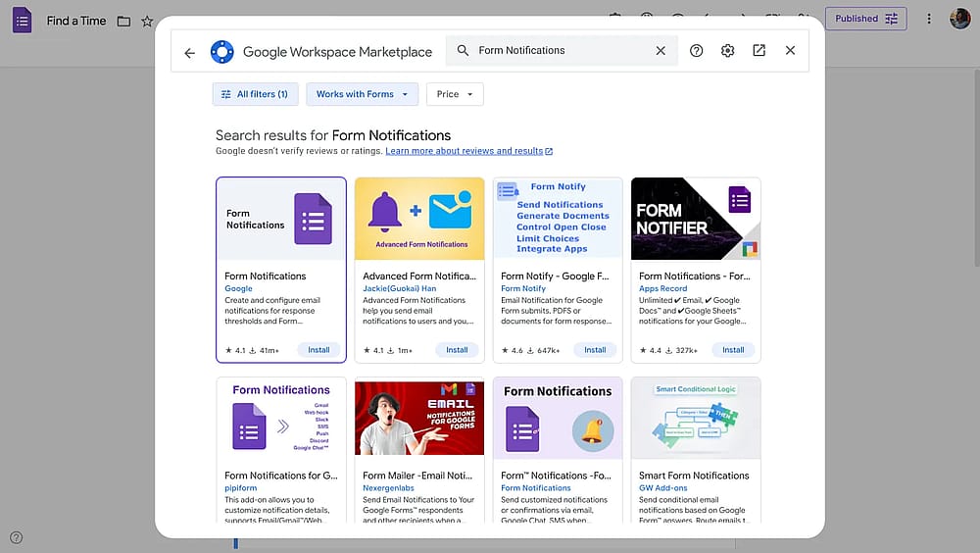Install Form Notifications by Apps Record
Screen dimensions: 980x553
click(x=733, y=350)
